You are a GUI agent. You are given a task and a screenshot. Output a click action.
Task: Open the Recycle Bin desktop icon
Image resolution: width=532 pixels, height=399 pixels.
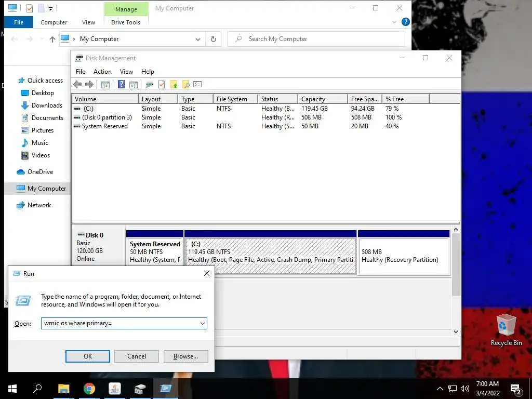pyautogui.click(x=506, y=330)
